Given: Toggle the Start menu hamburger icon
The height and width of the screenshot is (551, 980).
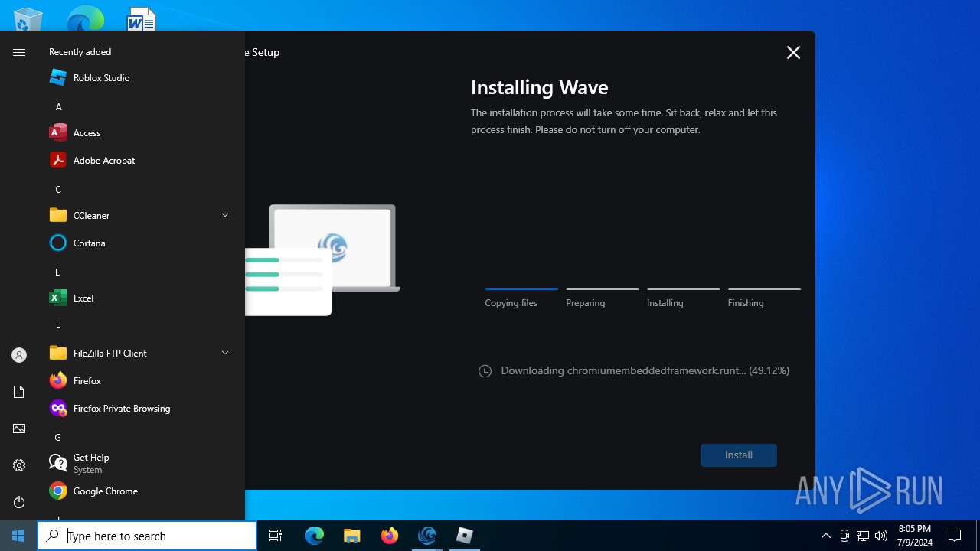Looking at the screenshot, I should pos(19,52).
